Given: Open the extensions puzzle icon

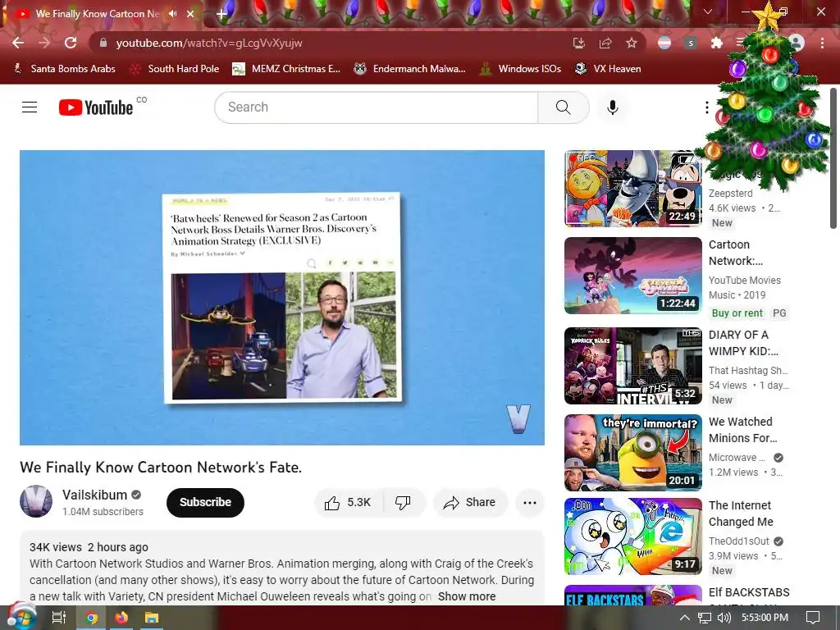Looking at the screenshot, I should [x=717, y=43].
